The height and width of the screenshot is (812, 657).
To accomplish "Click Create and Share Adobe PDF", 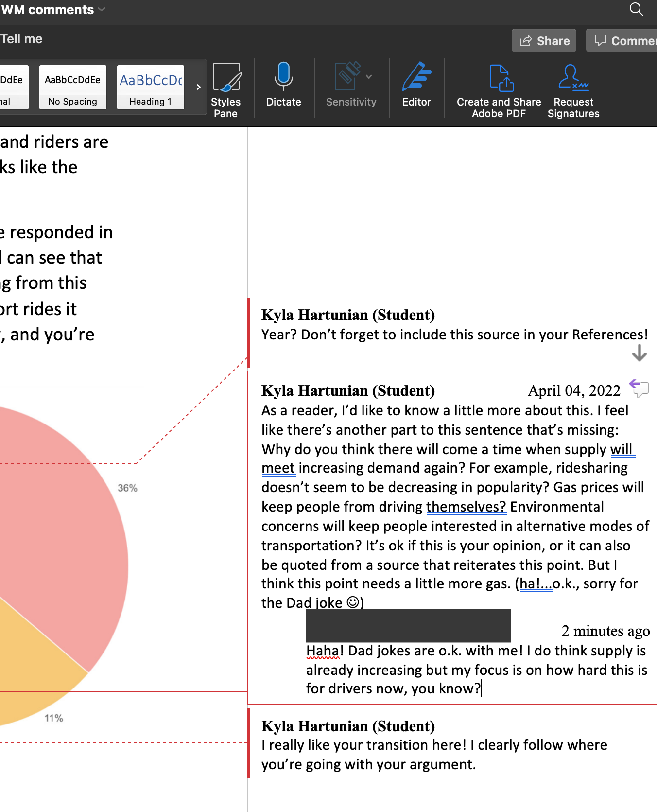I will 499,91.
